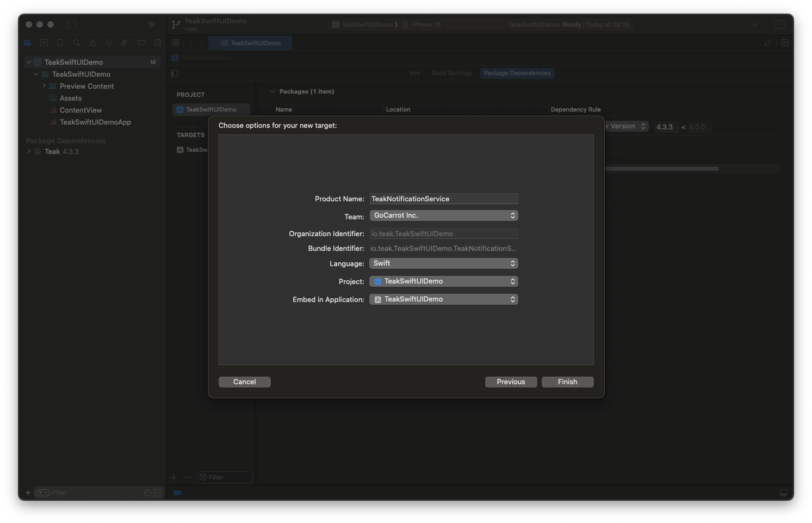
Task: Go forward with editor right arrow
Action: click(202, 42)
